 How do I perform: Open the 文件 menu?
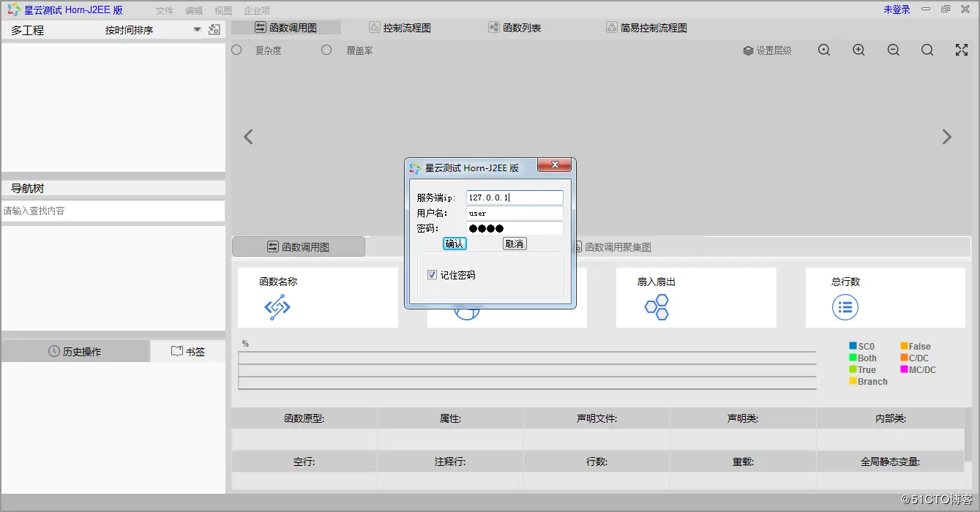(x=165, y=10)
